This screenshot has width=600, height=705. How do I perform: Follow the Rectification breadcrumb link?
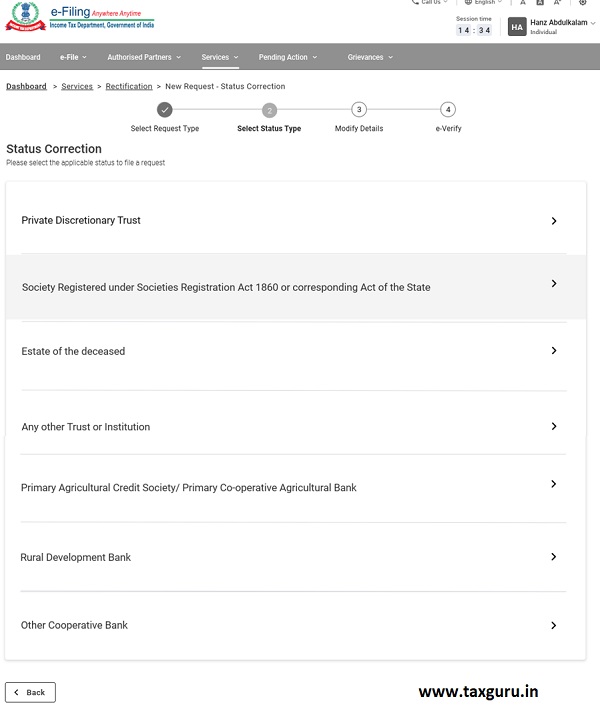(129, 87)
